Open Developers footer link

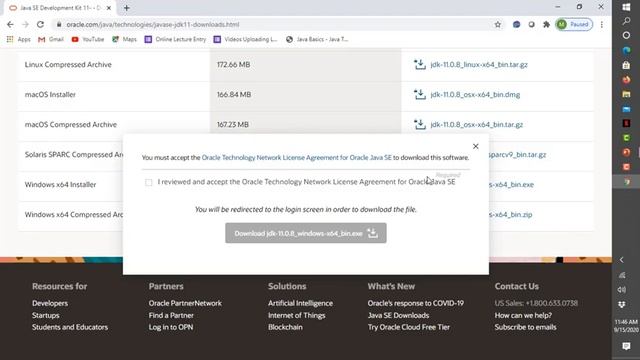(50, 303)
